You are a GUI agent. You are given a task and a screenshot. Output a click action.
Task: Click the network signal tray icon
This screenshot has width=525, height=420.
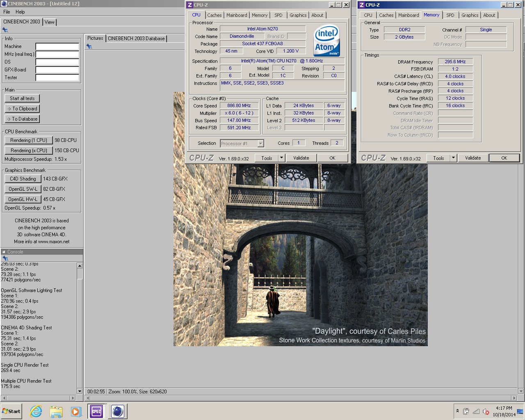(476, 411)
